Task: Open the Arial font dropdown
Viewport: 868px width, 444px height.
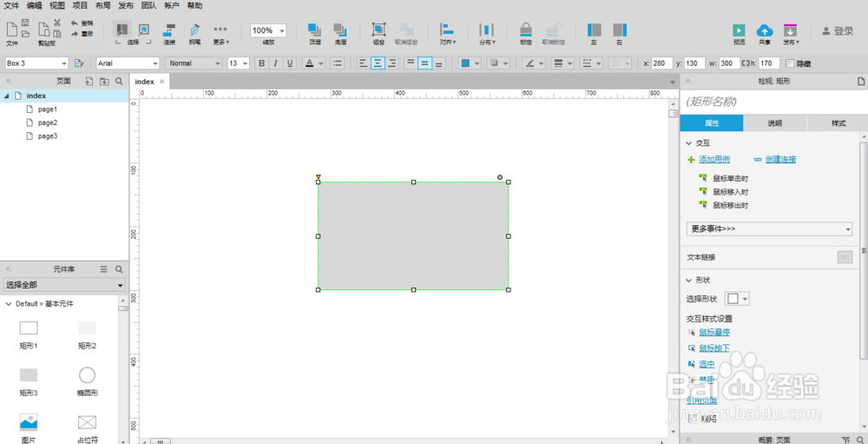Action: (128, 63)
